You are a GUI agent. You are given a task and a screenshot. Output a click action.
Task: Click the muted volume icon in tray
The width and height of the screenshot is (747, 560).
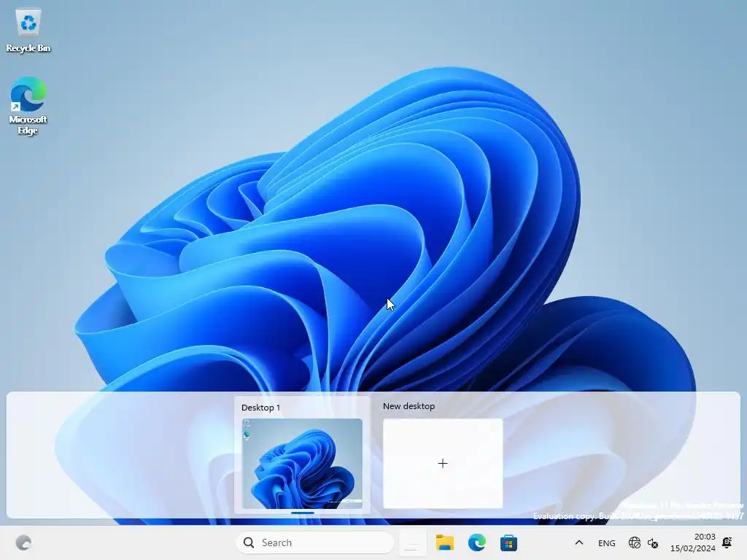[653, 542]
